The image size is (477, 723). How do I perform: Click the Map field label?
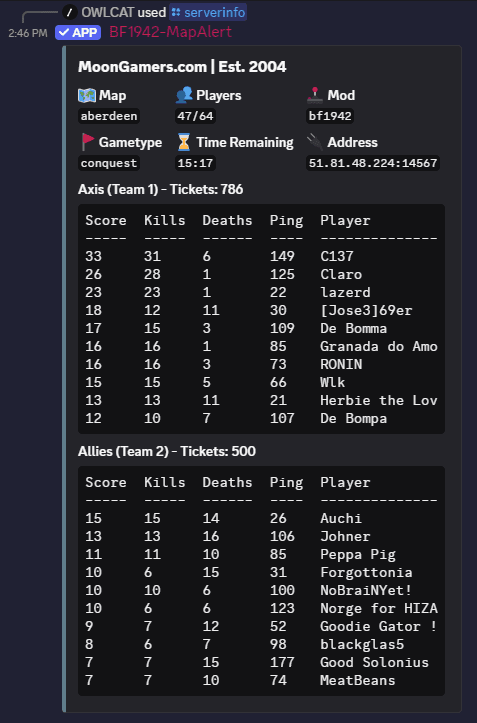pyautogui.click(x=113, y=95)
